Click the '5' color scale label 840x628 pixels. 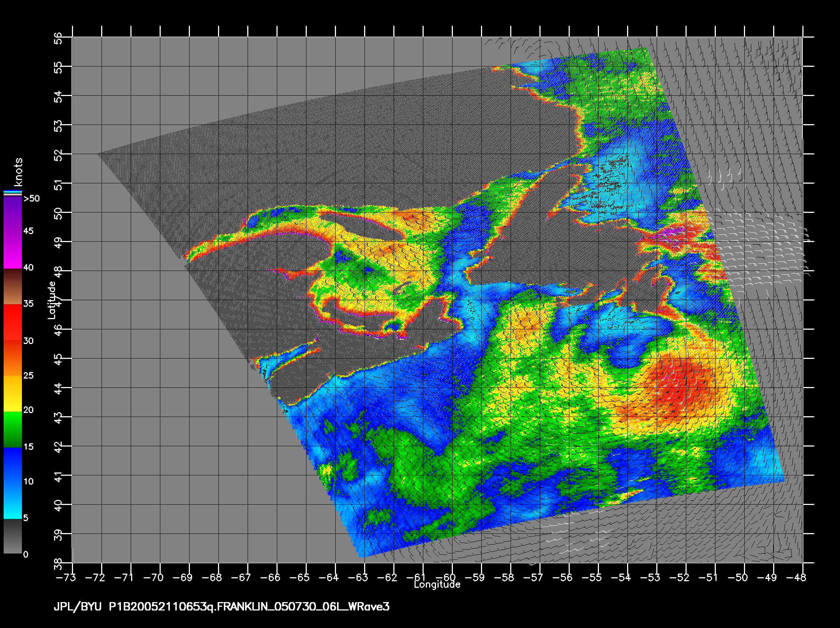[26, 518]
